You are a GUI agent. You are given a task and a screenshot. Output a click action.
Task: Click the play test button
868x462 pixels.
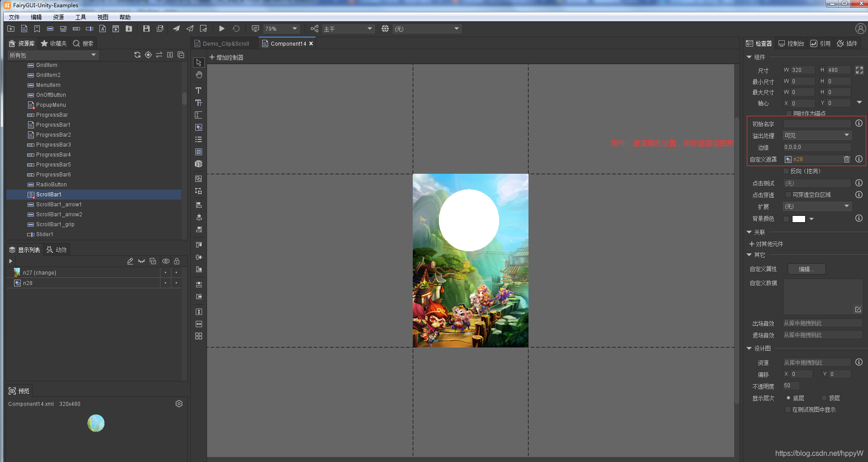(222, 29)
